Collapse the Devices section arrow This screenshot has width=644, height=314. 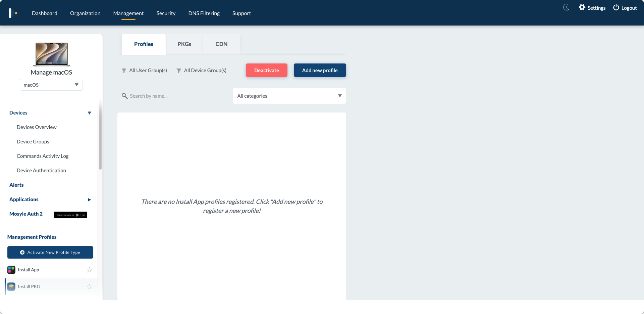(90, 113)
